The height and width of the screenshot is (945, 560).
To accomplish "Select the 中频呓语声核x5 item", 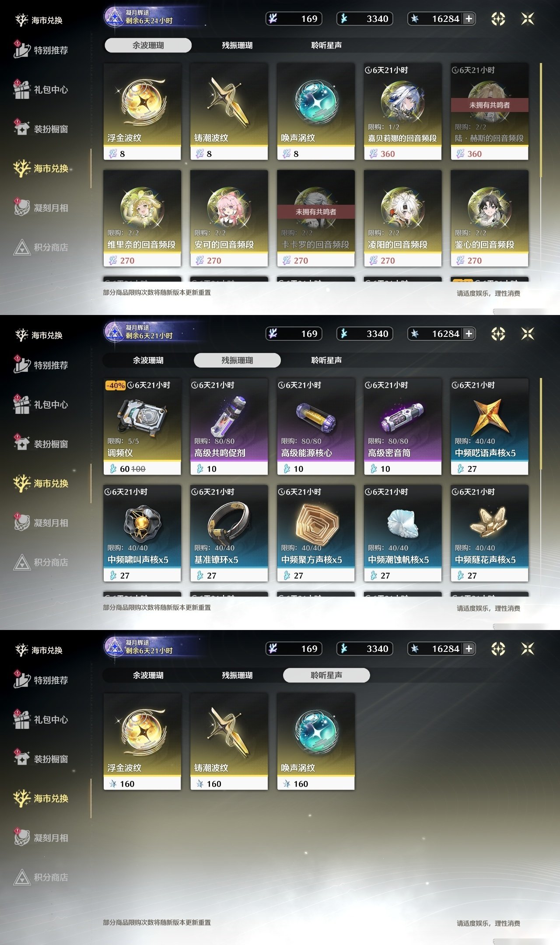I will point(490,427).
